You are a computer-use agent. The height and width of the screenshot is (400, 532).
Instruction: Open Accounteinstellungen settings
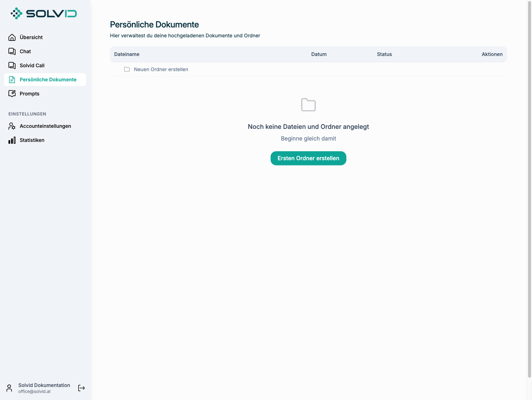coord(45,126)
